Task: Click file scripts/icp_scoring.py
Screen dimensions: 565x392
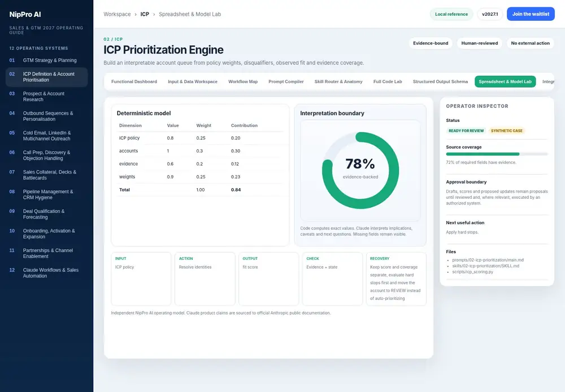Action: tap(472, 272)
